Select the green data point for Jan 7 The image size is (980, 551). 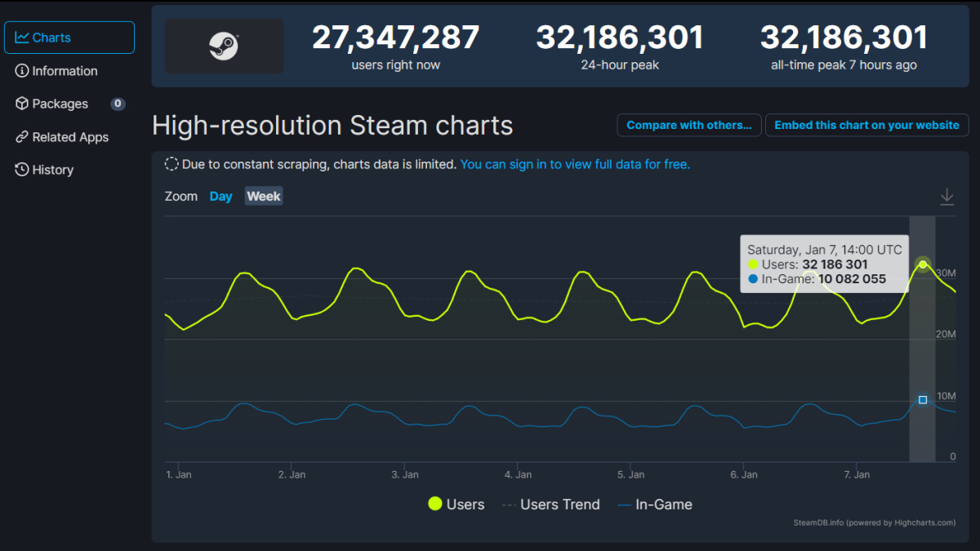point(922,264)
